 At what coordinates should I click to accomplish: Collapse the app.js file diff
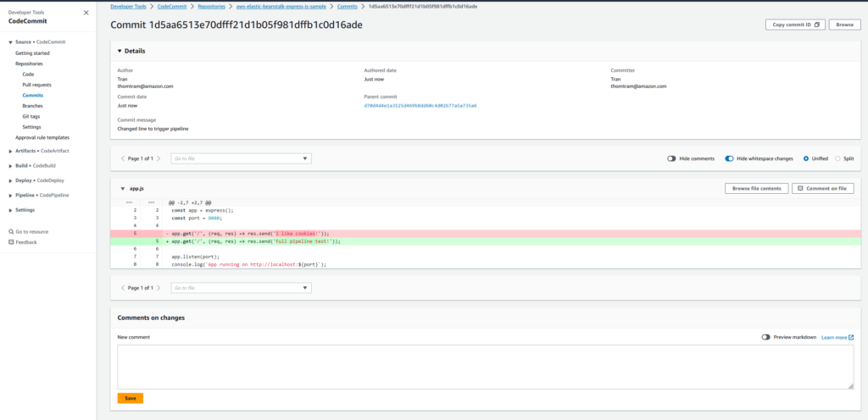coord(123,188)
